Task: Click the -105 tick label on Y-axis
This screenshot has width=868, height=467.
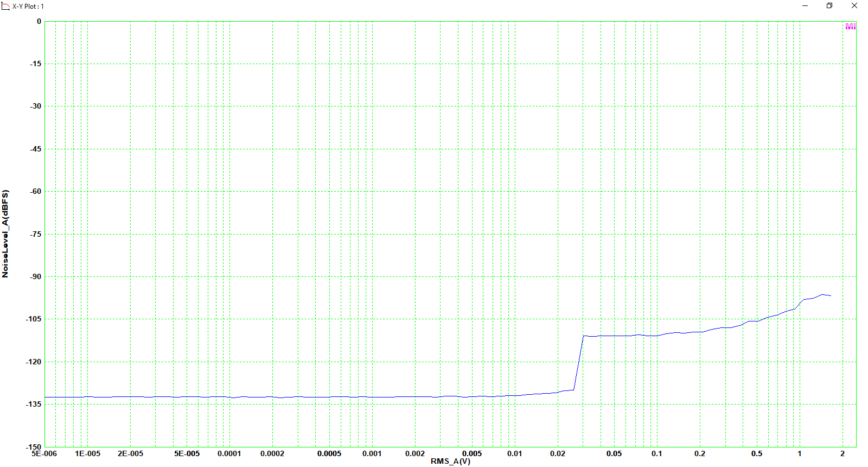Action: click(34, 319)
